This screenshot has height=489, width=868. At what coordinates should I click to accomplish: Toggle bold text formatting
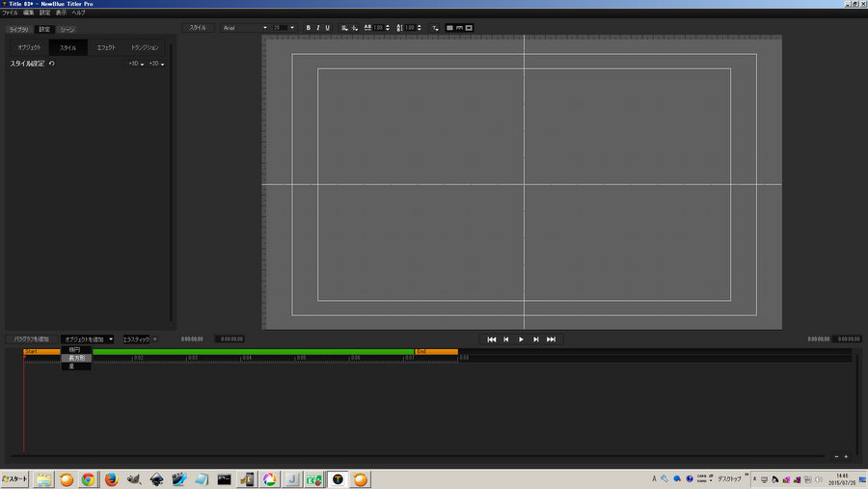309,28
